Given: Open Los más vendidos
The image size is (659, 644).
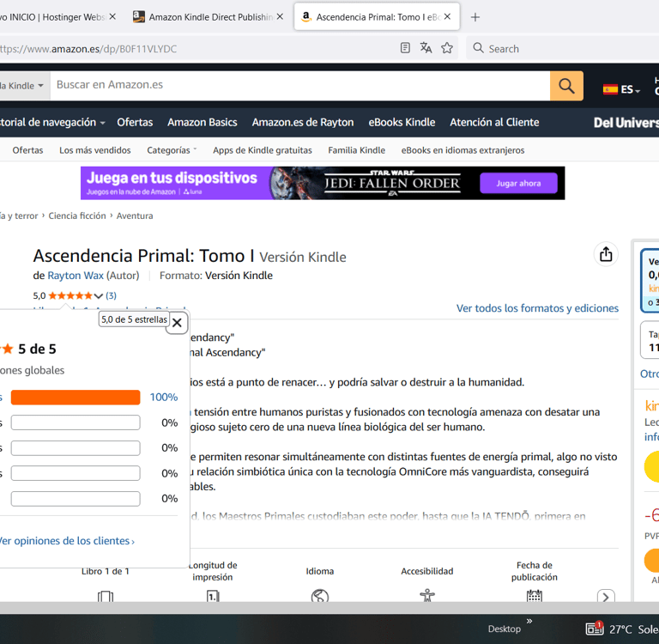Looking at the screenshot, I should click(95, 150).
